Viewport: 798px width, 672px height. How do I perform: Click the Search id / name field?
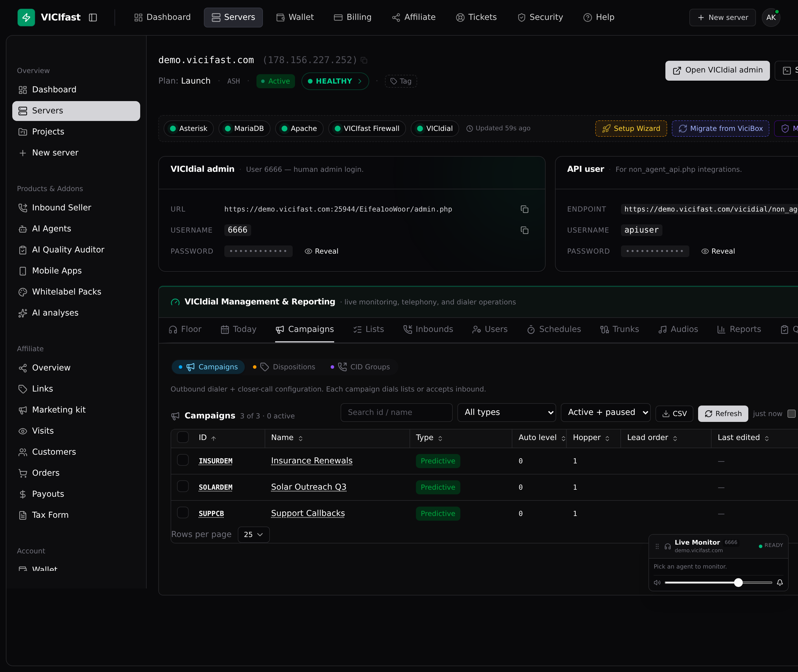tap(396, 412)
